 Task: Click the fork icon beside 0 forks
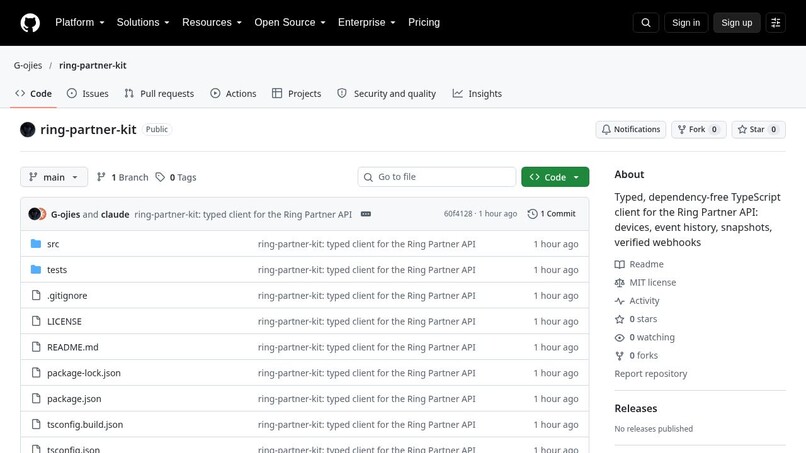619,356
